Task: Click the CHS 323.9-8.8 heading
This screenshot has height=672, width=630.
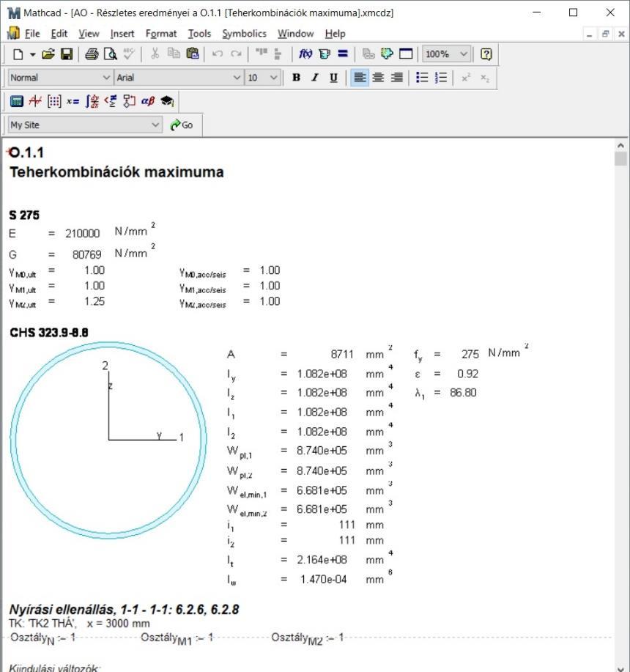Action: click(x=49, y=333)
